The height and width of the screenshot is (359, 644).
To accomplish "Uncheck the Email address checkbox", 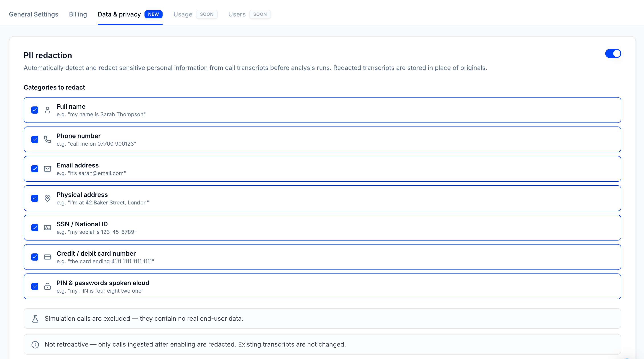I will point(35,169).
